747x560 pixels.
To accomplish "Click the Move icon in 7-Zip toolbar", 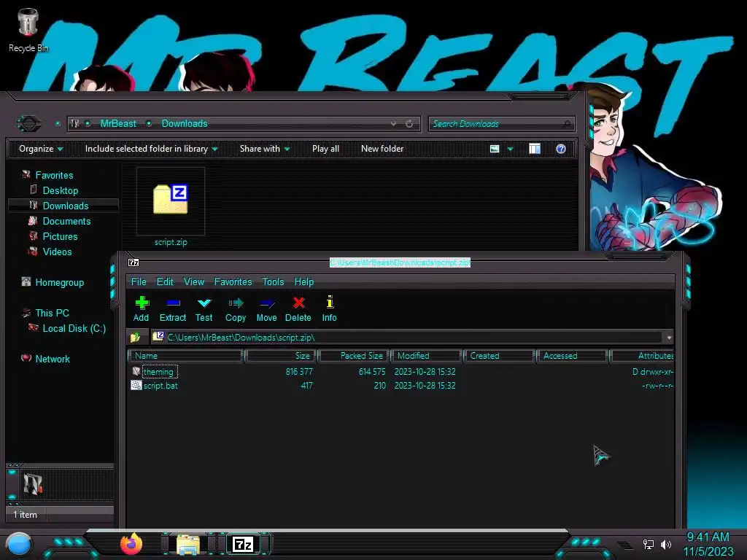I will click(267, 303).
